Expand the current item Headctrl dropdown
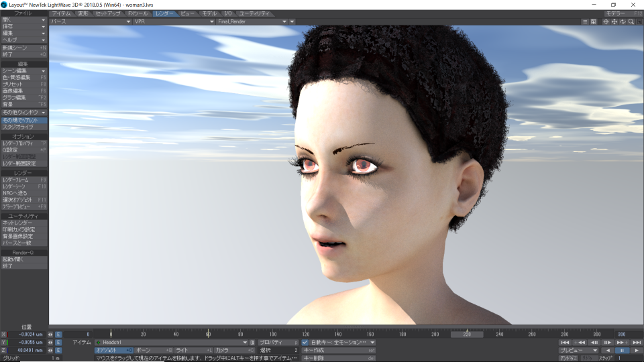644x362 pixels. 245,343
